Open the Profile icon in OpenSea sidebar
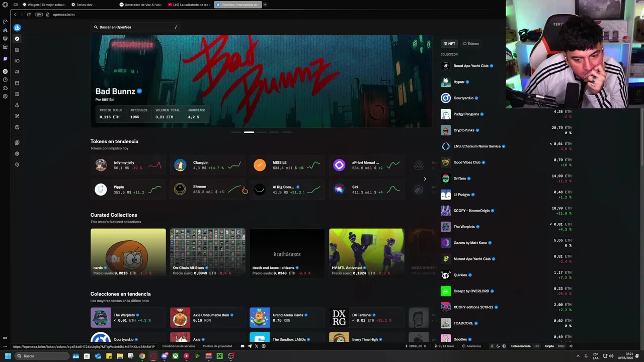The height and width of the screenshot is (362, 644). (x=17, y=127)
